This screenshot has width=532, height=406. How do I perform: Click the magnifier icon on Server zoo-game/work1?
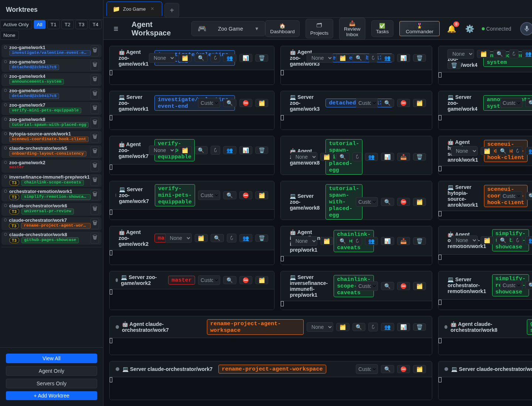click(229, 103)
